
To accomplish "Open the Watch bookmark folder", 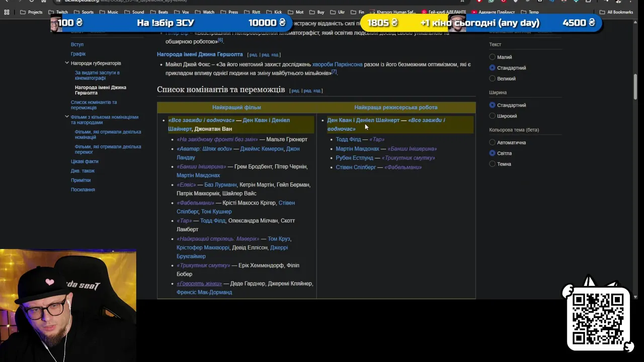I will point(205,12).
